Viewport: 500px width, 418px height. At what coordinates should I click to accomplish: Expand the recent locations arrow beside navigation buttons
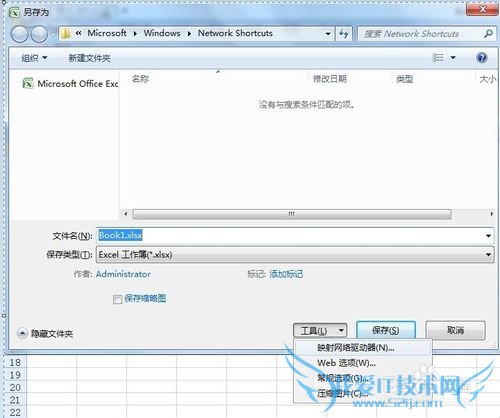[x=53, y=34]
